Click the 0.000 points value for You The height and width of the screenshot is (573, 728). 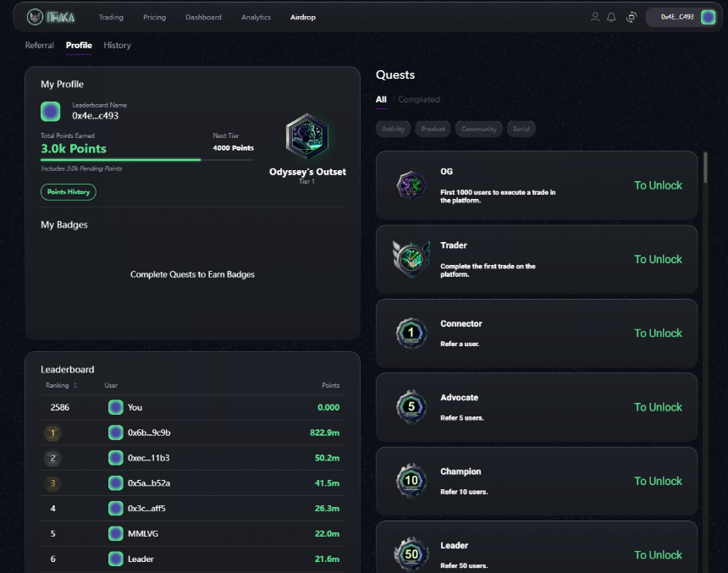[x=328, y=407]
